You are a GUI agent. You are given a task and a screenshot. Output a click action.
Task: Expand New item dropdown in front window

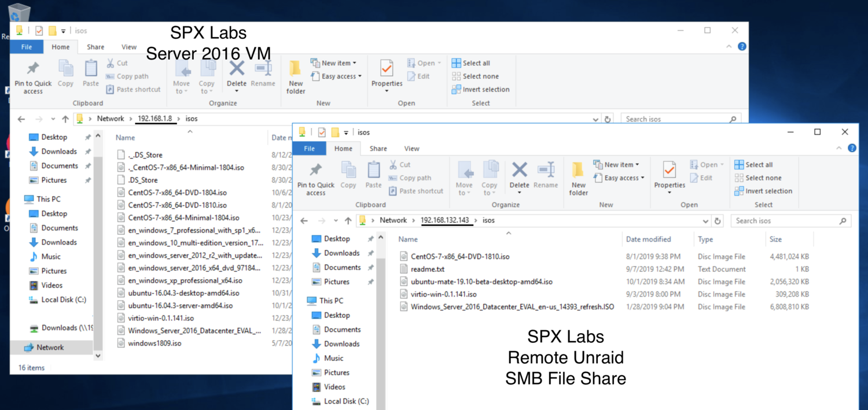point(619,165)
